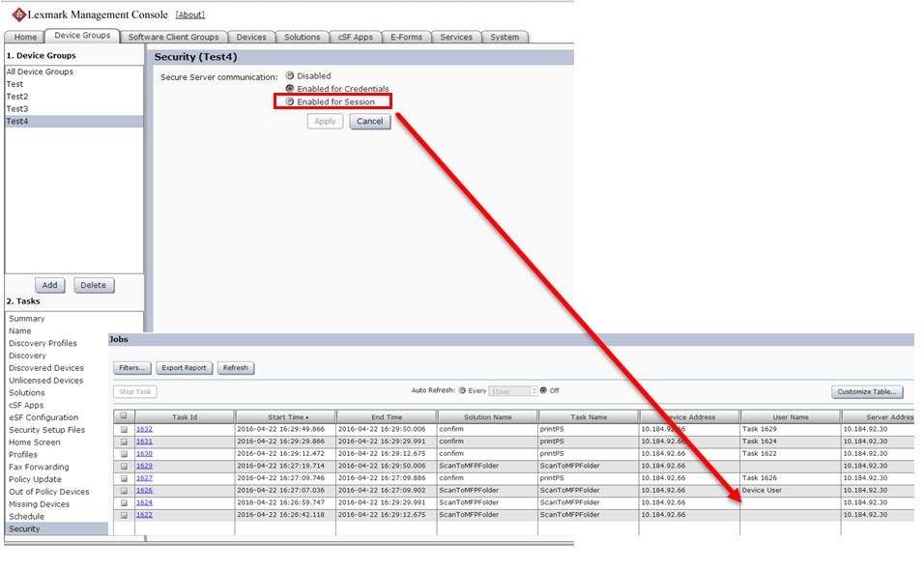Screen dimensions: 924x570
Task: Set Auto Refresh to Off
Action: pyautogui.click(x=543, y=391)
